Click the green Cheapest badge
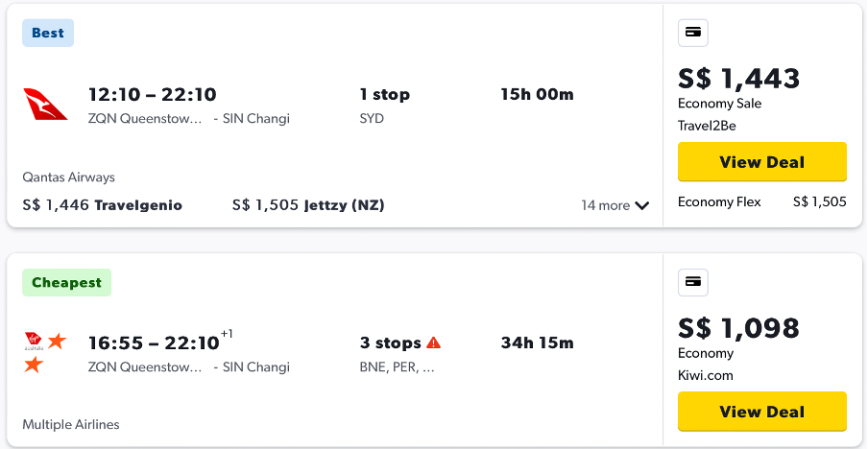868x449 pixels. (x=67, y=282)
